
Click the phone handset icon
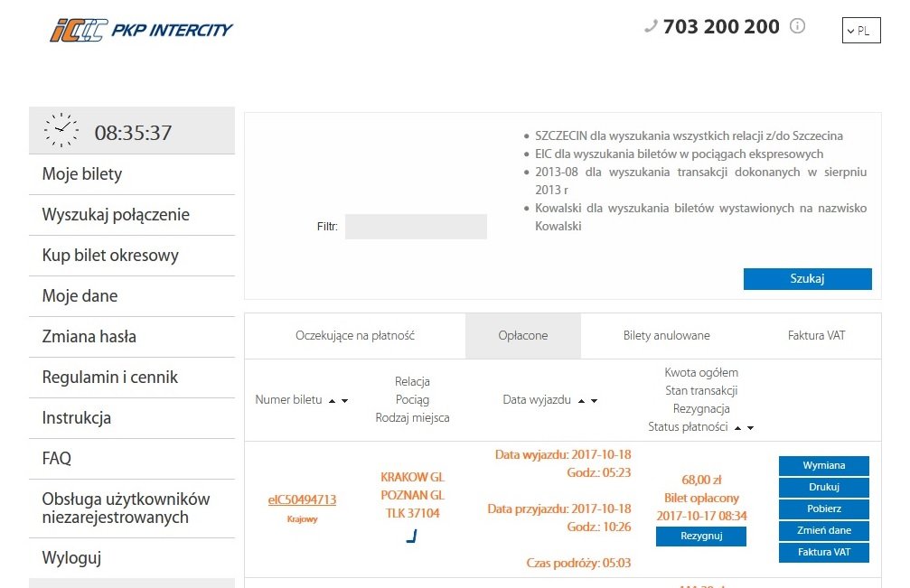coord(651,26)
